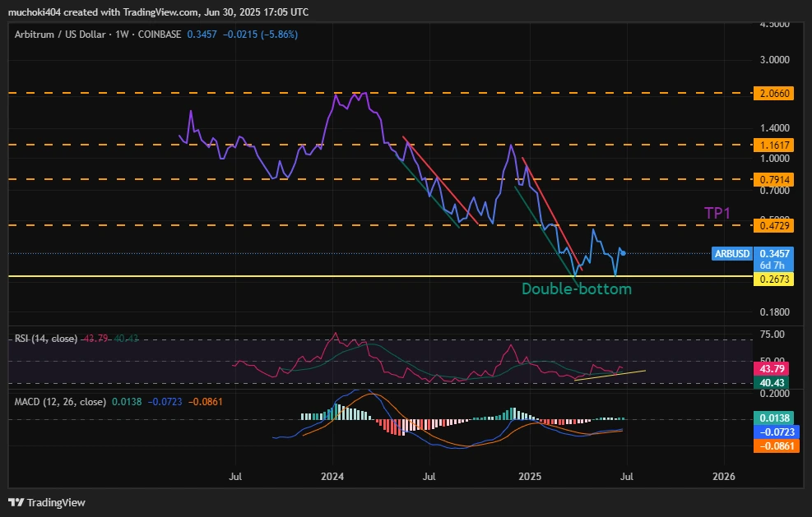Select the yellow 0.2673 support price label
Screen dimensions: 812x517
tap(773, 279)
